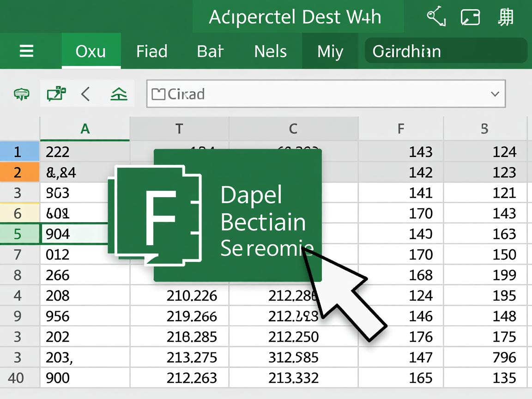The image size is (532, 399).
Task: Click the back chevron arrow in toolbar
Action: 85,94
